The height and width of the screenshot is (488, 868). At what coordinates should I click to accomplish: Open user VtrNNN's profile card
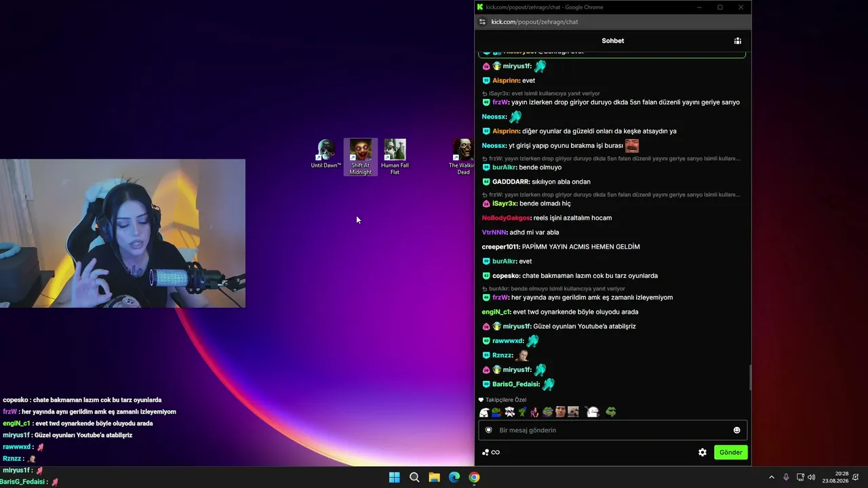coord(494,232)
